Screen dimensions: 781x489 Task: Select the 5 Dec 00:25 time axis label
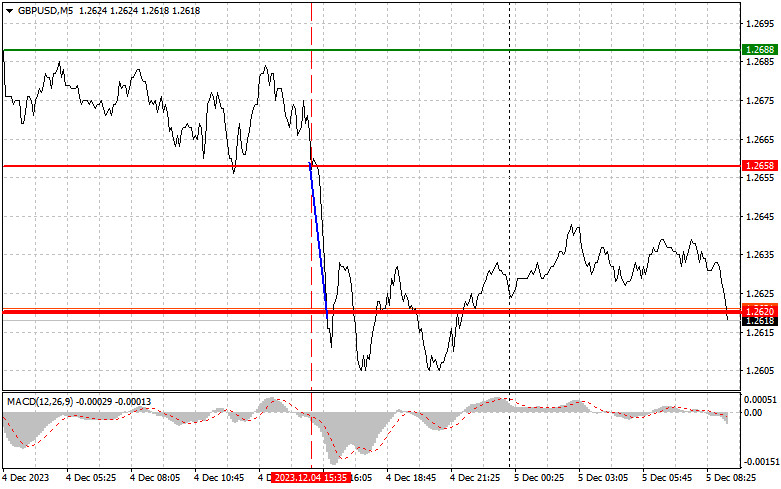point(539,478)
